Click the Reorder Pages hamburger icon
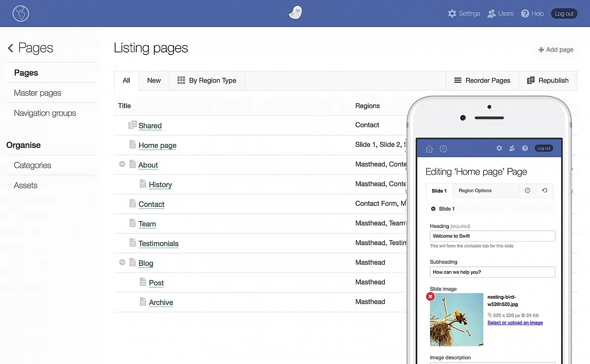The height and width of the screenshot is (364, 590). (458, 81)
